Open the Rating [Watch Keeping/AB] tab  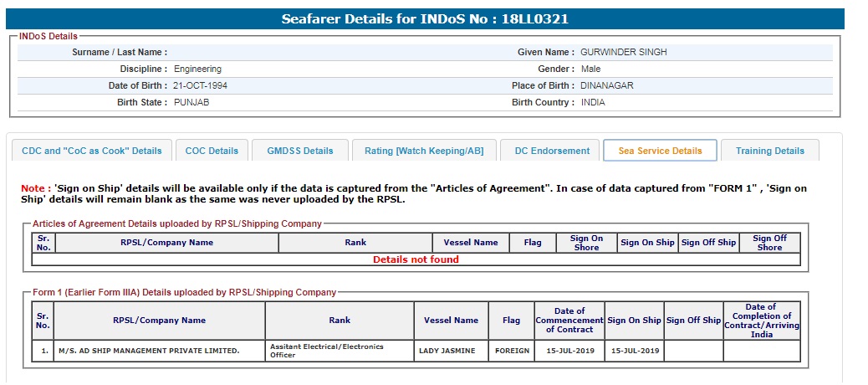[x=424, y=151]
